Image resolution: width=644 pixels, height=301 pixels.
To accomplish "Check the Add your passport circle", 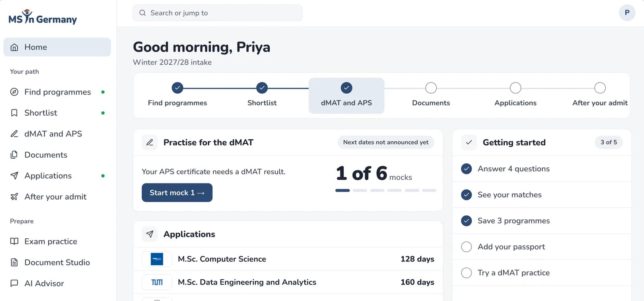I will (x=466, y=247).
